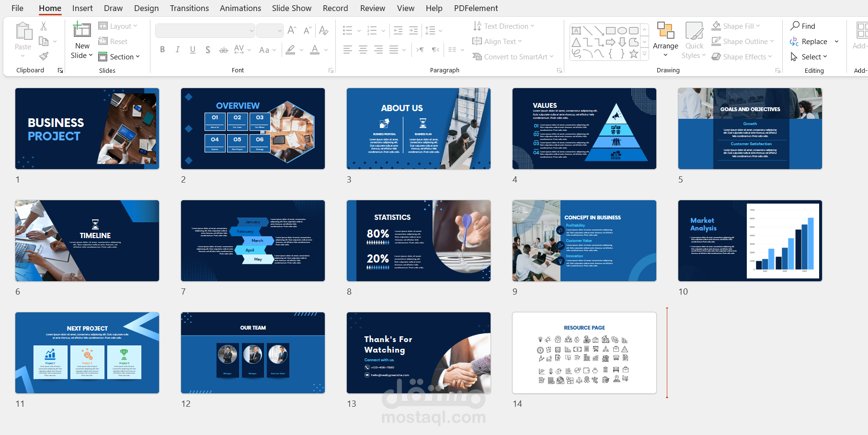This screenshot has width=868, height=435.
Task: Expand the Align Text menu
Action: tap(497, 41)
